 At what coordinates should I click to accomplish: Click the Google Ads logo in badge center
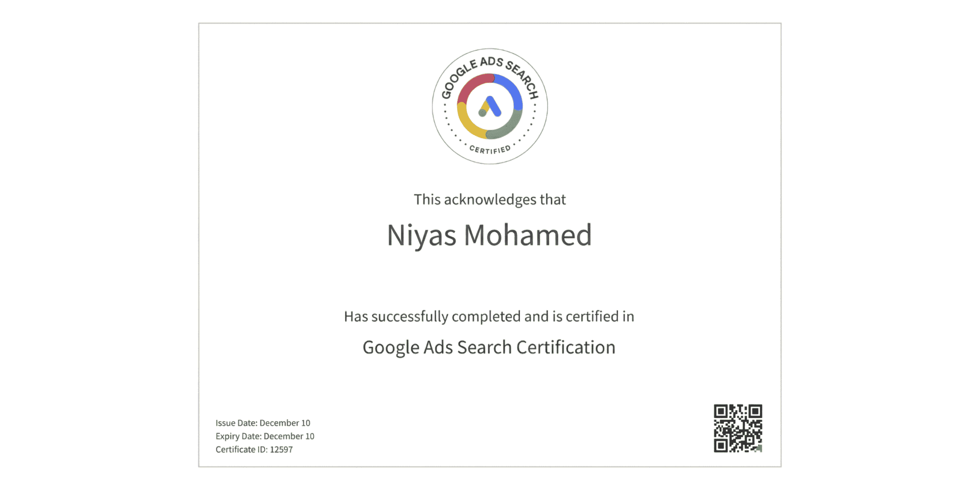(490, 106)
